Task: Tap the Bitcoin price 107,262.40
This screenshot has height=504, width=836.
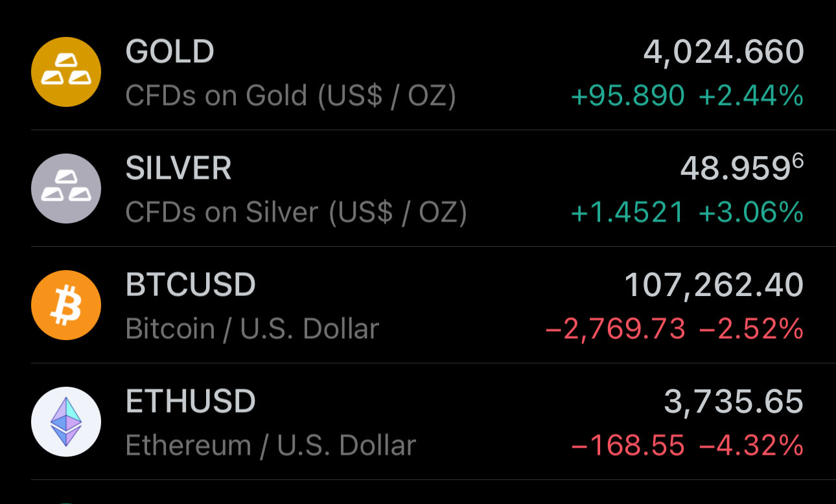Action: tap(714, 285)
